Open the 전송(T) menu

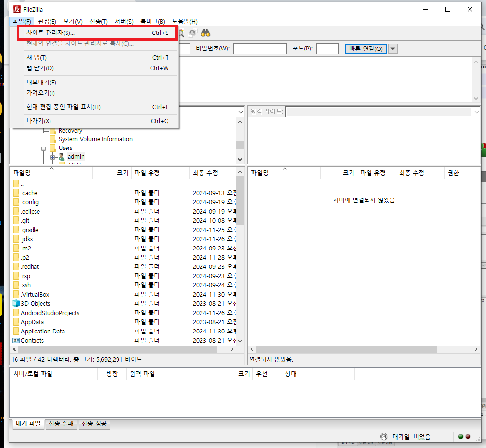pyautogui.click(x=99, y=21)
